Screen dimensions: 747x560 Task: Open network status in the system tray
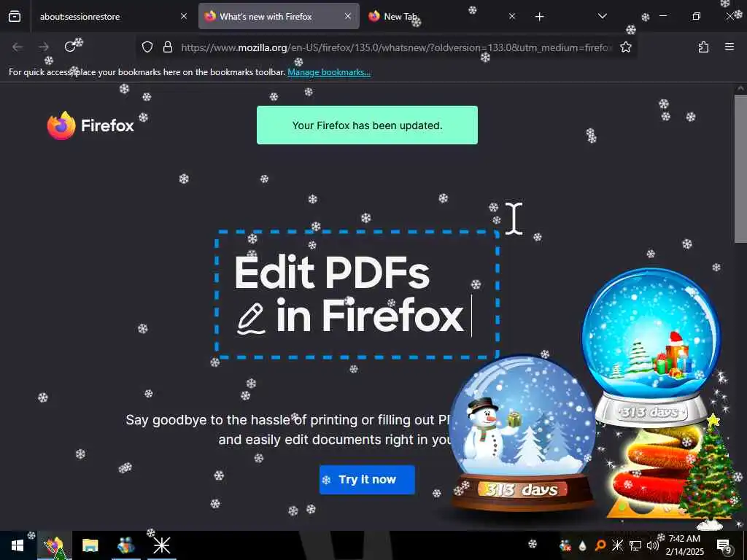(x=635, y=545)
